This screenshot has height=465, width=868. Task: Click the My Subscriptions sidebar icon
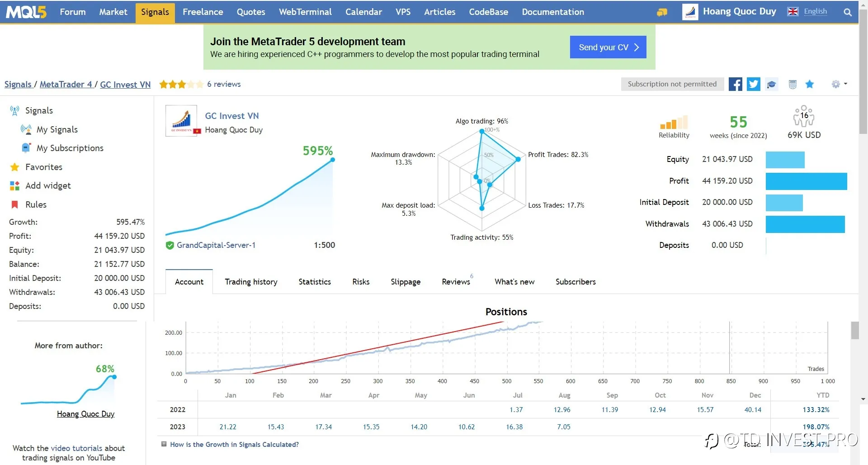point(26,148)
